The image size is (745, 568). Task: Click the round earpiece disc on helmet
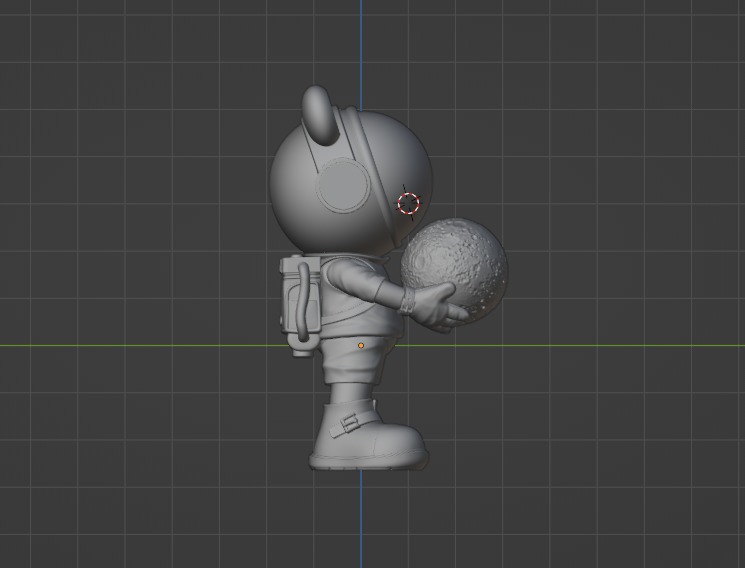[344, 186]
